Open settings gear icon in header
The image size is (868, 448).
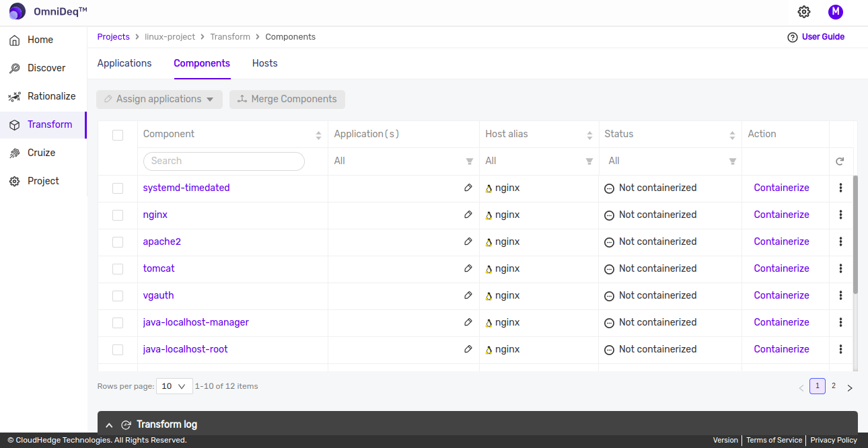click(803, 11)
